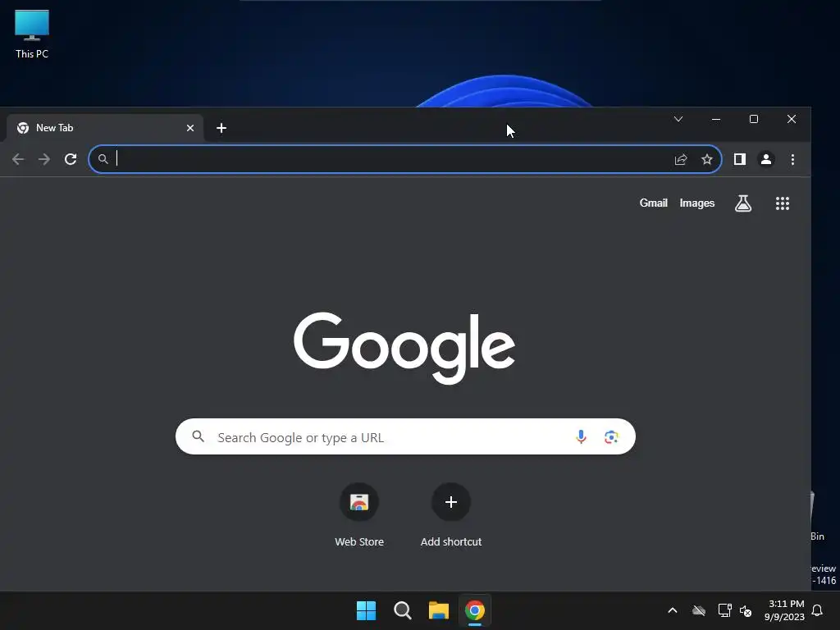This screenshot has height=630, width=840.
Task: Open the Gmail link
Action: click(x=653, y=203)
